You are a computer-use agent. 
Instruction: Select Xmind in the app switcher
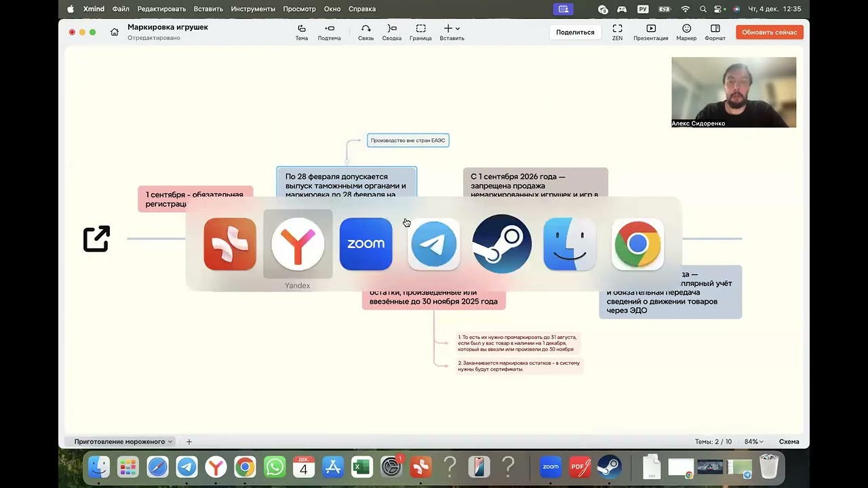tap(230, 244)
